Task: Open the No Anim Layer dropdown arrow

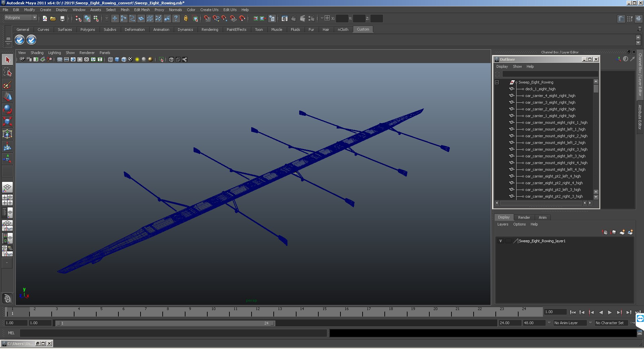Action: pos(549,323)
